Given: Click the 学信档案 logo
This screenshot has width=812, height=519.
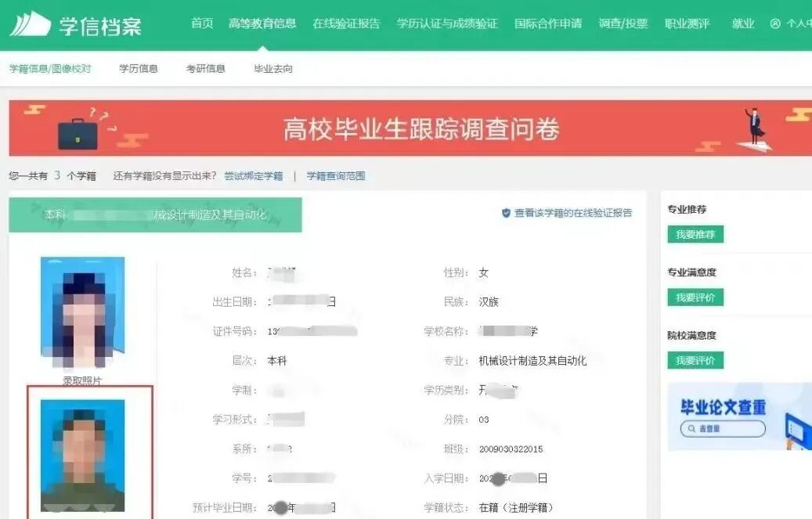Looking at the screenshot, I should [x=76, y=24].
